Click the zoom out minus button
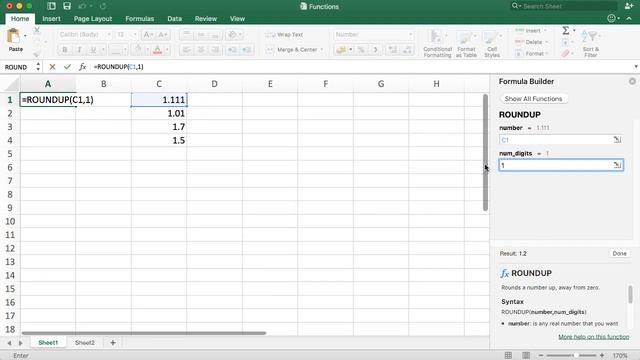 click(541, 356)
